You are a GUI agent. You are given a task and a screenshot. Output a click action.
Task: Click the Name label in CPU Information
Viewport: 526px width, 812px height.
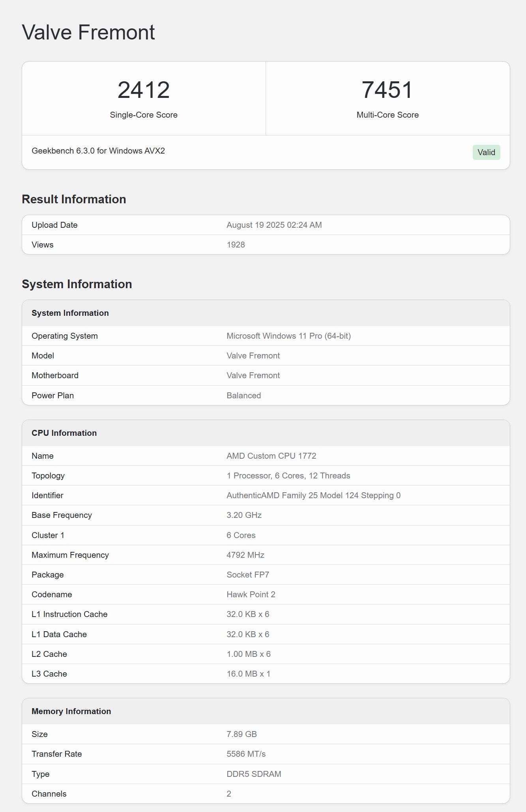[43, 456]
